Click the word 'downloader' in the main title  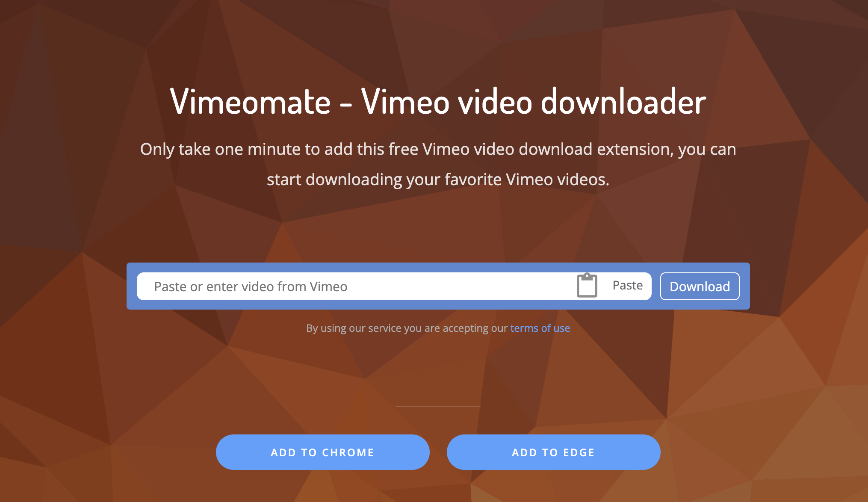pos(623,102)
